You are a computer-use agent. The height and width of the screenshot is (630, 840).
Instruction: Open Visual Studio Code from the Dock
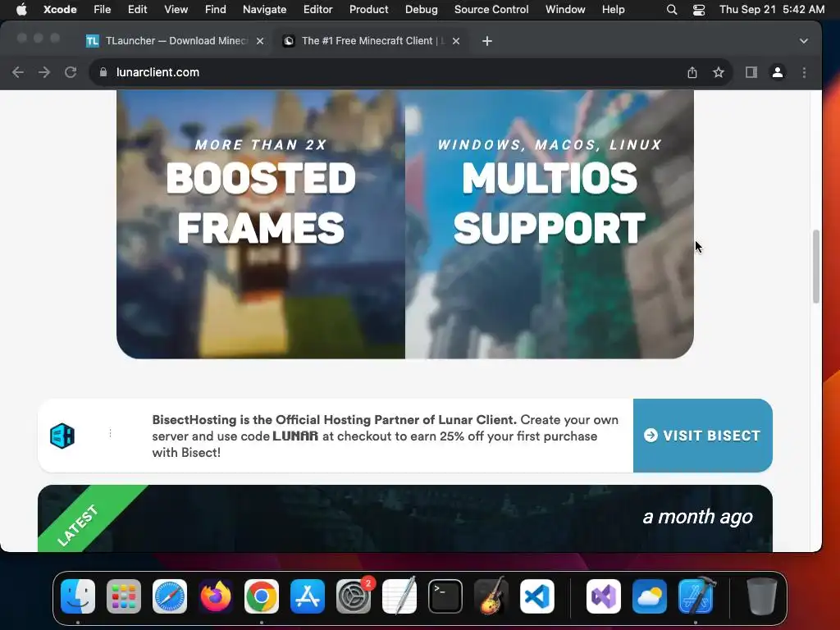tap(537, 596)
